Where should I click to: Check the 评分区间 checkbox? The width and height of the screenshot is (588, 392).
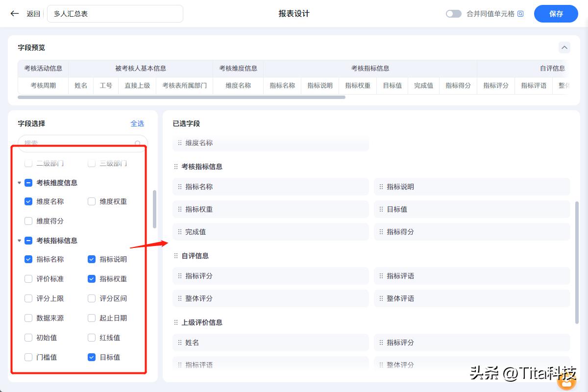coord(92,298)
